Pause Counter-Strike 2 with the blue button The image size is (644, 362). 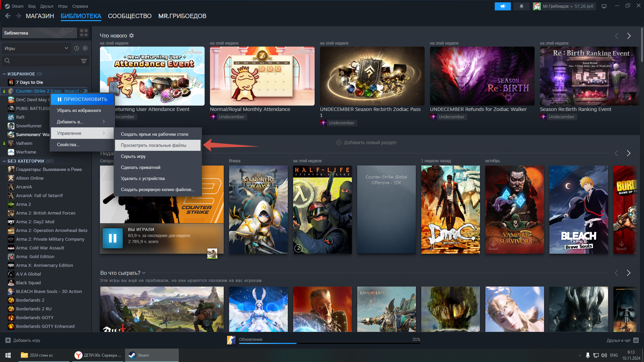coord(113,238)
